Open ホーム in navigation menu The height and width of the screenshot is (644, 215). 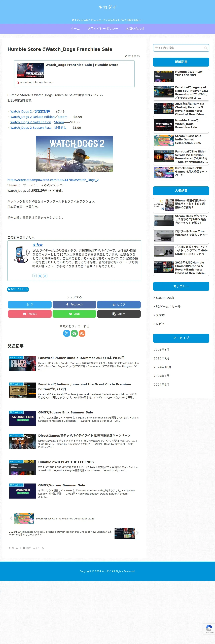75,29
